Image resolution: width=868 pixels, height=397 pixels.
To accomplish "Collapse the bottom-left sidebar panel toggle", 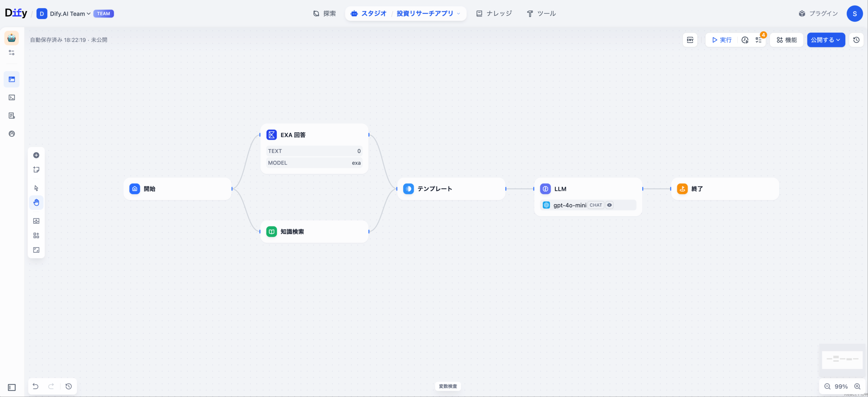I will tap(11, 387).
